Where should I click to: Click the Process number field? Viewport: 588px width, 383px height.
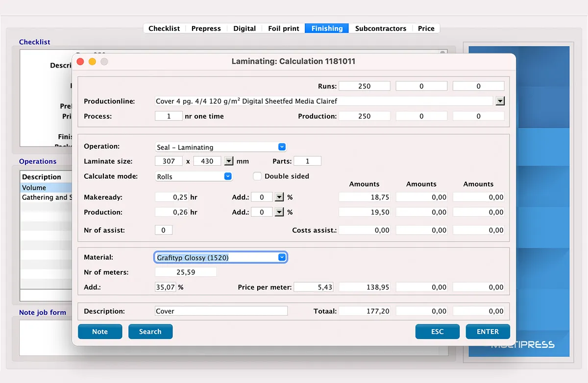169,116
